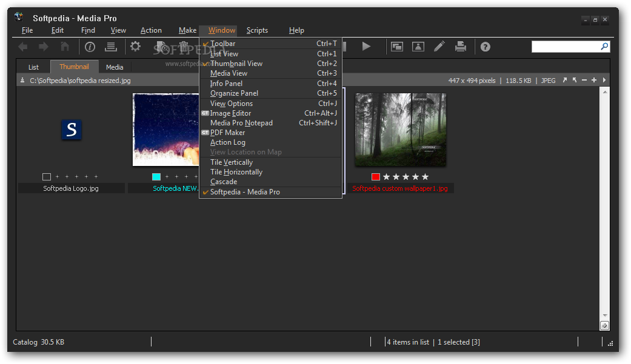631x364 pixels.
Task: Click the button below the vertical scrollbar
Action: click(x=604, y=326)
